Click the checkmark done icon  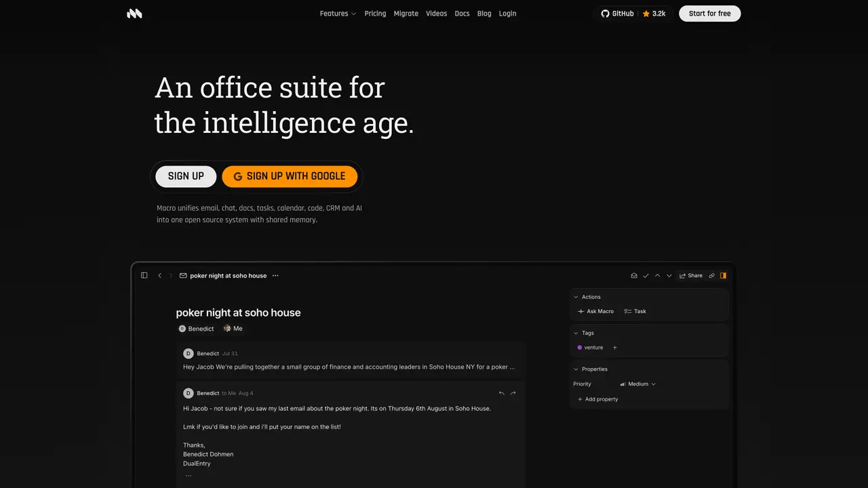(x=646, y=276)
